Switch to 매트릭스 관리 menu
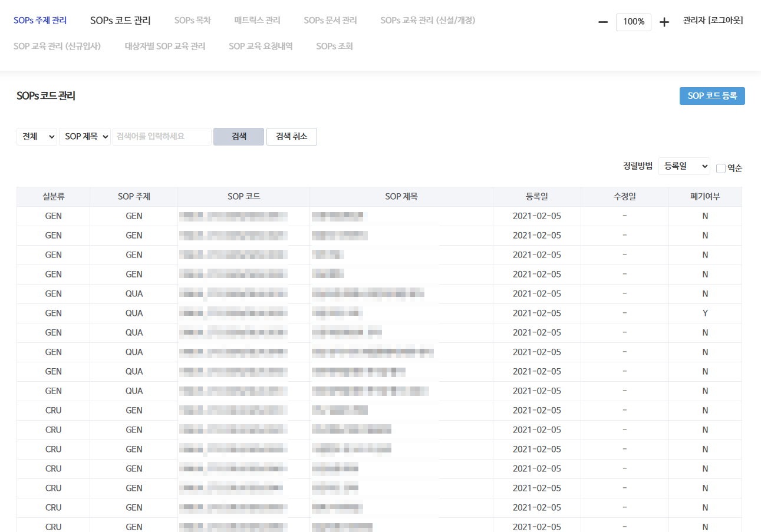 tap(257, 21)
